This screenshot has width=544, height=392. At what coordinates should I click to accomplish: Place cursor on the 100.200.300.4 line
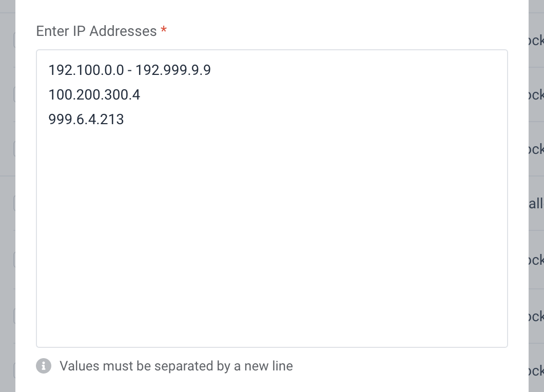pos(94,95)
